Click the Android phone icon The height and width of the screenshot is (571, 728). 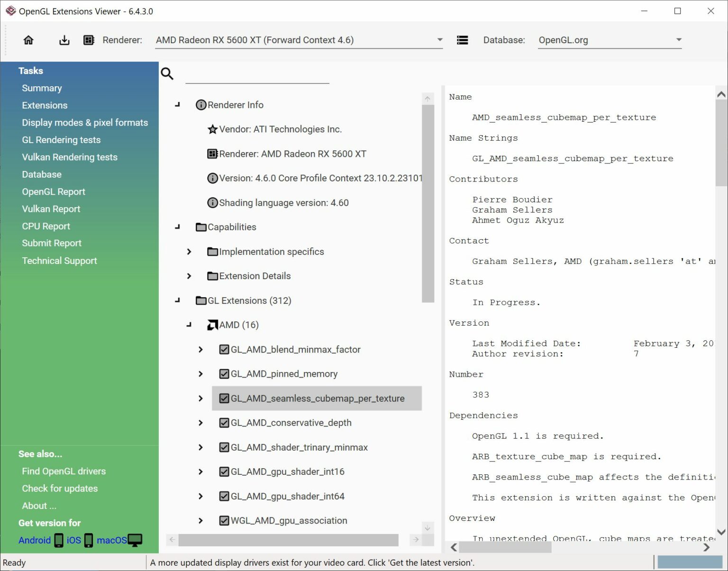tap(59, 540)
